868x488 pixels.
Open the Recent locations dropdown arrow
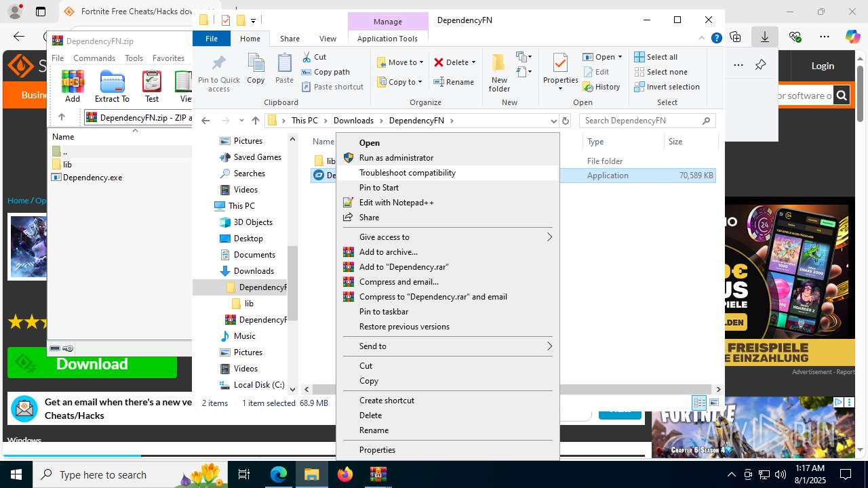241,121
